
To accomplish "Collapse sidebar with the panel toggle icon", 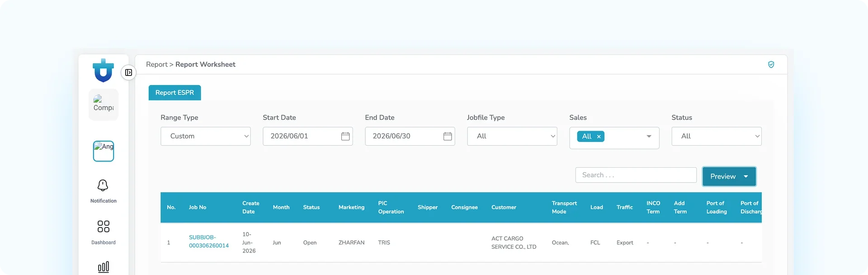I will [x=128, y=72].
